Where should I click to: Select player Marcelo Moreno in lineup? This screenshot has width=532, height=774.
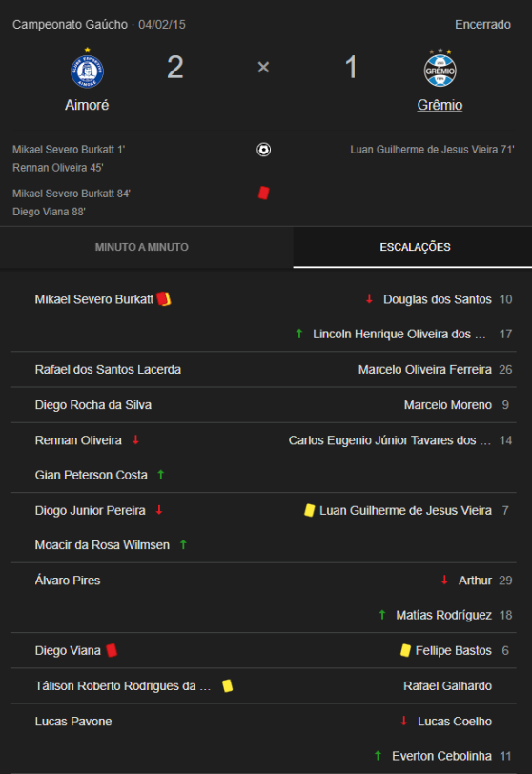click(447, 405)
